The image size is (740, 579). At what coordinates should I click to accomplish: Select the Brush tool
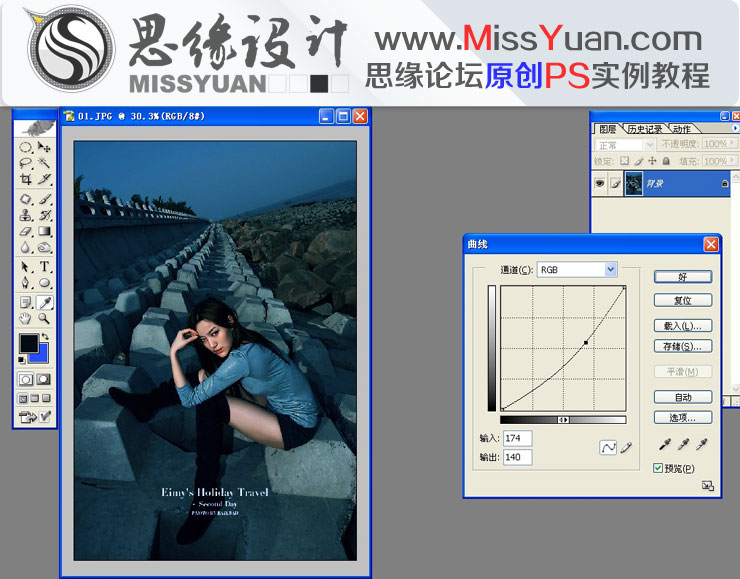coord(44,199)
